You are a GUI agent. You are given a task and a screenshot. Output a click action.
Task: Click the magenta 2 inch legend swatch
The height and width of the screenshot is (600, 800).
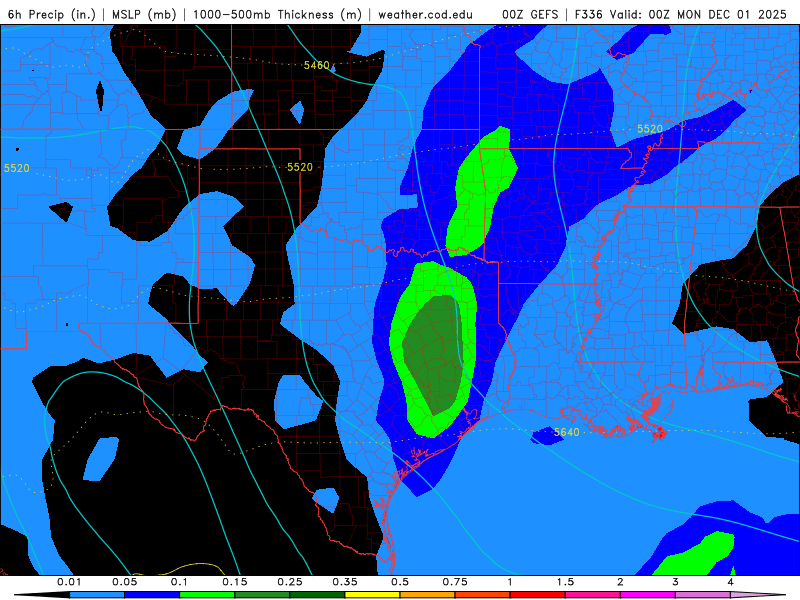(648, 595)
